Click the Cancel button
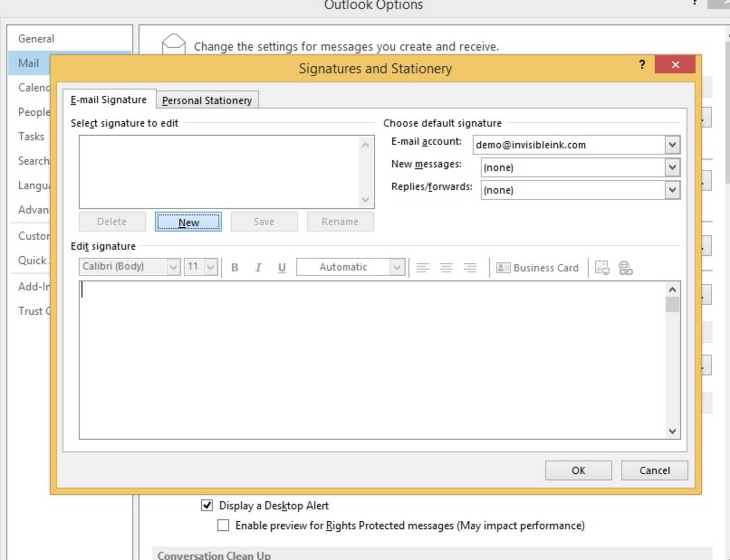The height and width of the screenshot is (560, 730). click(654, 470)
